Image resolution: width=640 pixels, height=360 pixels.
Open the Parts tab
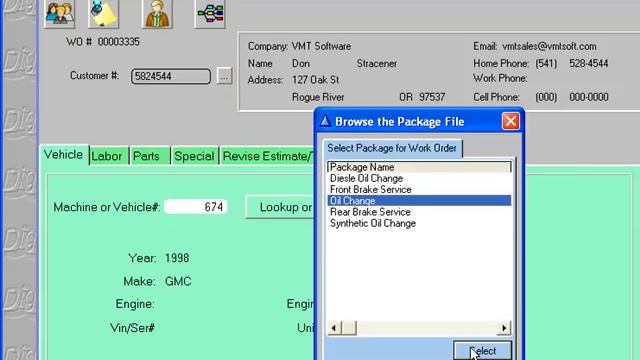pos(149,156)
